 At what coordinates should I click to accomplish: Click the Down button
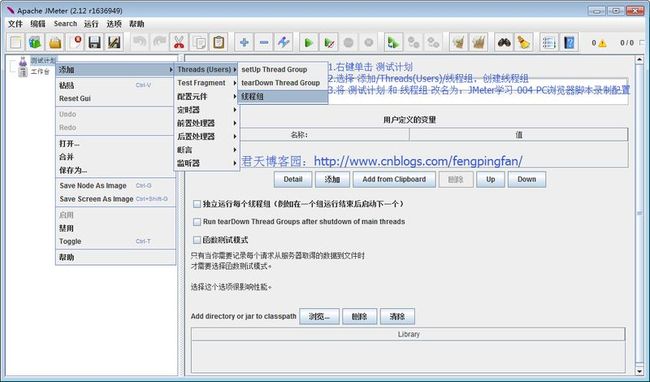tap(527, 179)
